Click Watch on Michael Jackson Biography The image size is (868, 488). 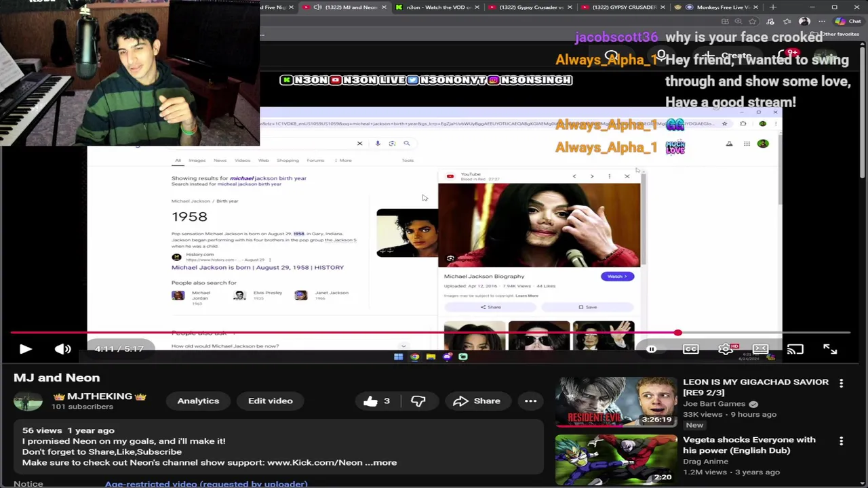coord(617,277)
